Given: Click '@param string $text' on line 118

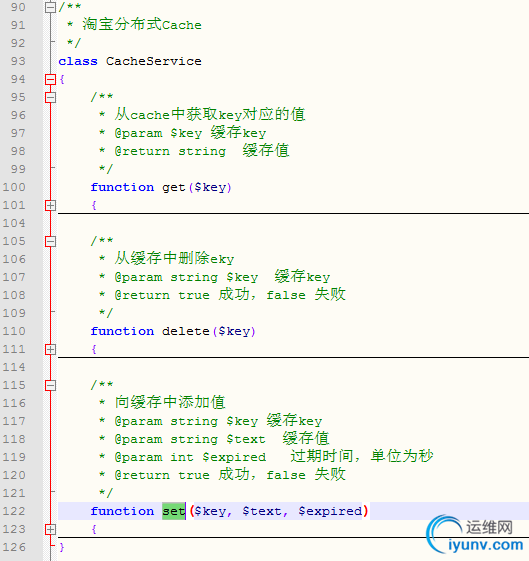Looking at the screenshot, I should click(190, 439).
